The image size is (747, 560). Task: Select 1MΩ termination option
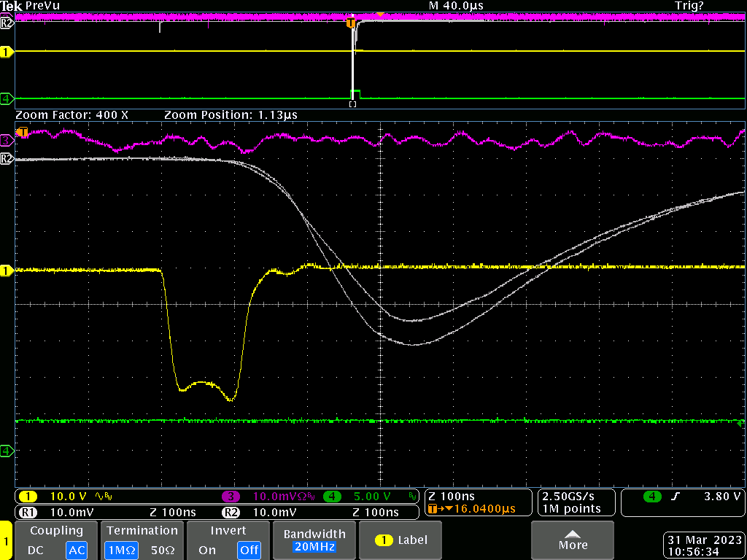121,550
